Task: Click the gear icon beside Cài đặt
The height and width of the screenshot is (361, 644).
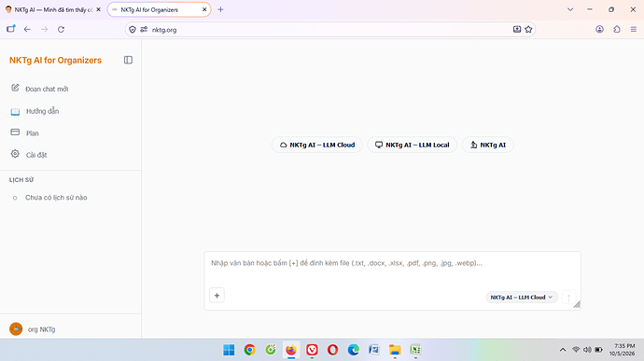Action: pyautogui.click(x=15, y=154)
